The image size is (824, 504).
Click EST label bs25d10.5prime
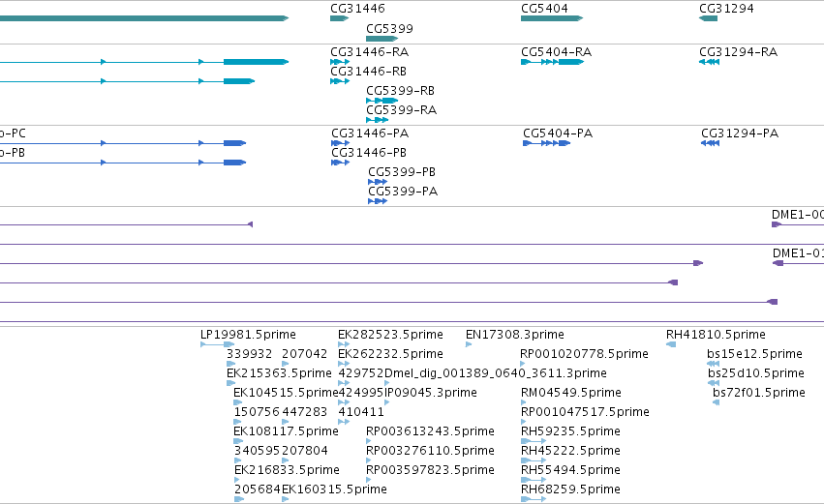click(755, 373)
